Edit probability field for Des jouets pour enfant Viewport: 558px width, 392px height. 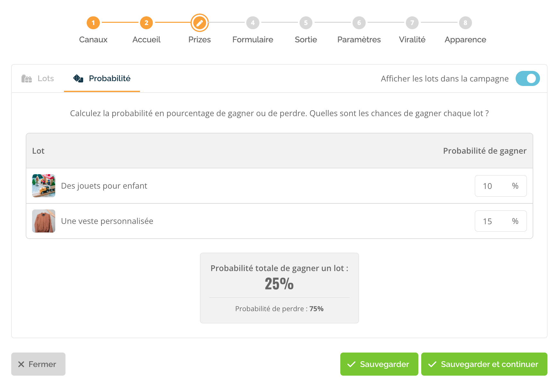tap(493, 186)
